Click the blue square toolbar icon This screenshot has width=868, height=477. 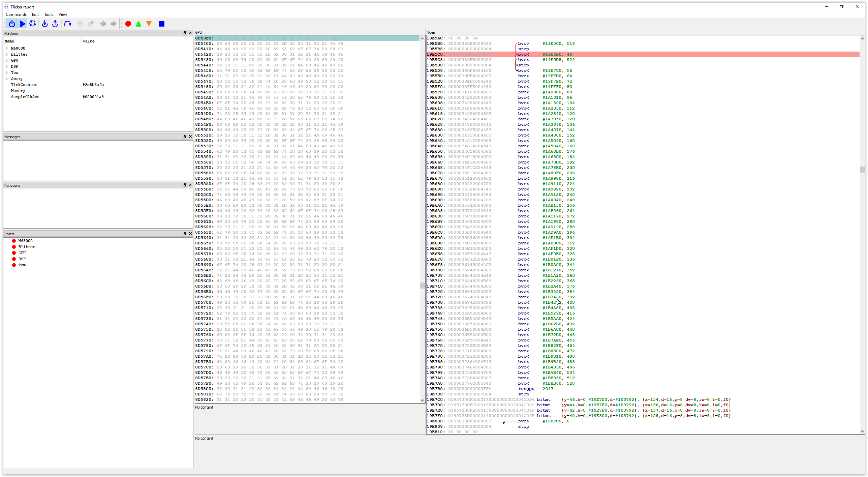161,24
